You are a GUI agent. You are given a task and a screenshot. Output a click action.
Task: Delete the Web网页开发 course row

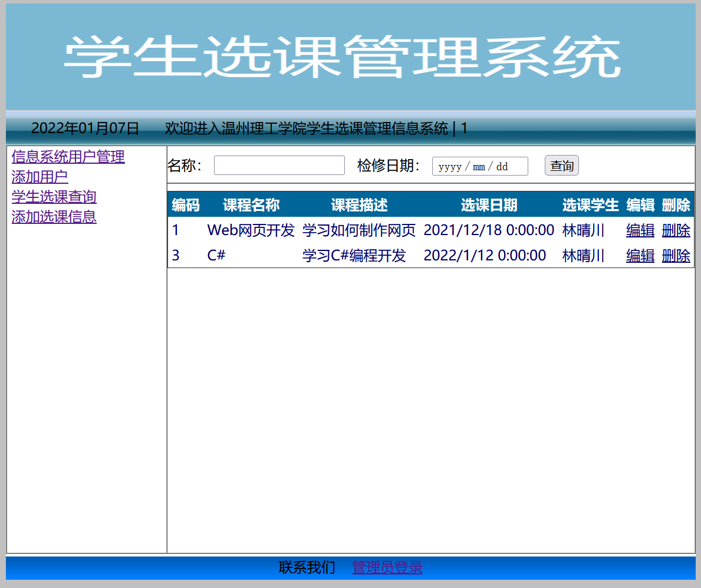[676, 230]
